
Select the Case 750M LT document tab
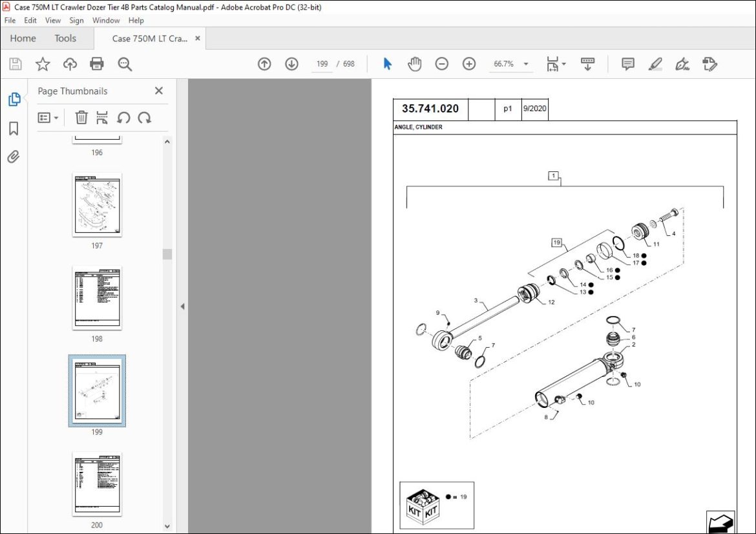point(149,39)
